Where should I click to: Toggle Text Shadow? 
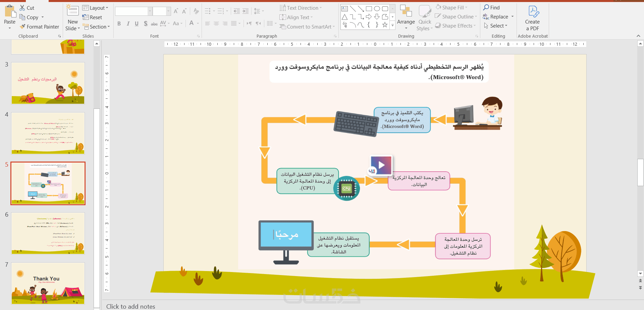tap(146, 24)
